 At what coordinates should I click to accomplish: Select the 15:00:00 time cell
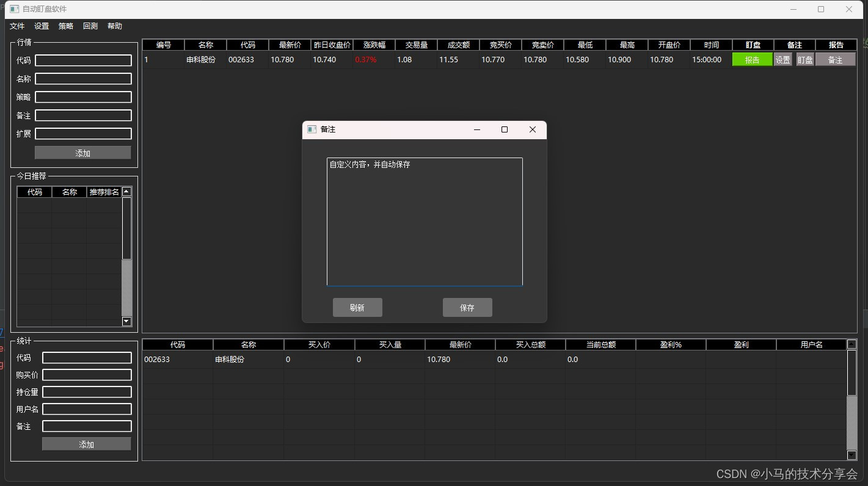[x=712, y=60]
